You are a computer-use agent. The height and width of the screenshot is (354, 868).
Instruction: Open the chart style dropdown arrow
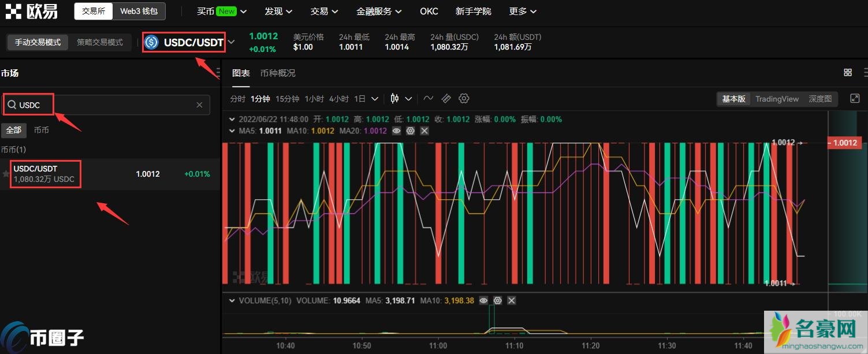coord(408,99)
